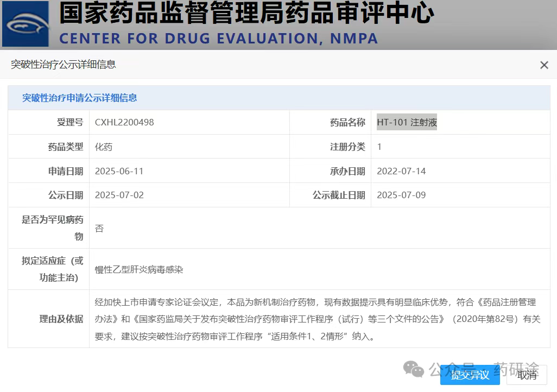557x392 pixels.
Task: Click the 否 rare disease value
Action: 99,228
